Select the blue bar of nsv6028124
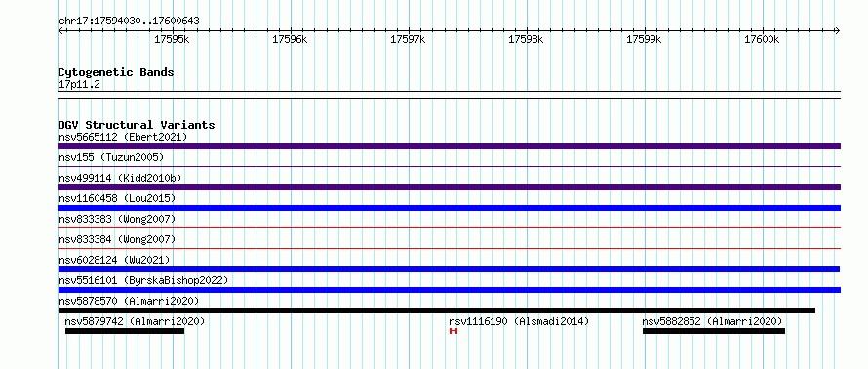Screen dimensions: 868x369 pos(449,269)
